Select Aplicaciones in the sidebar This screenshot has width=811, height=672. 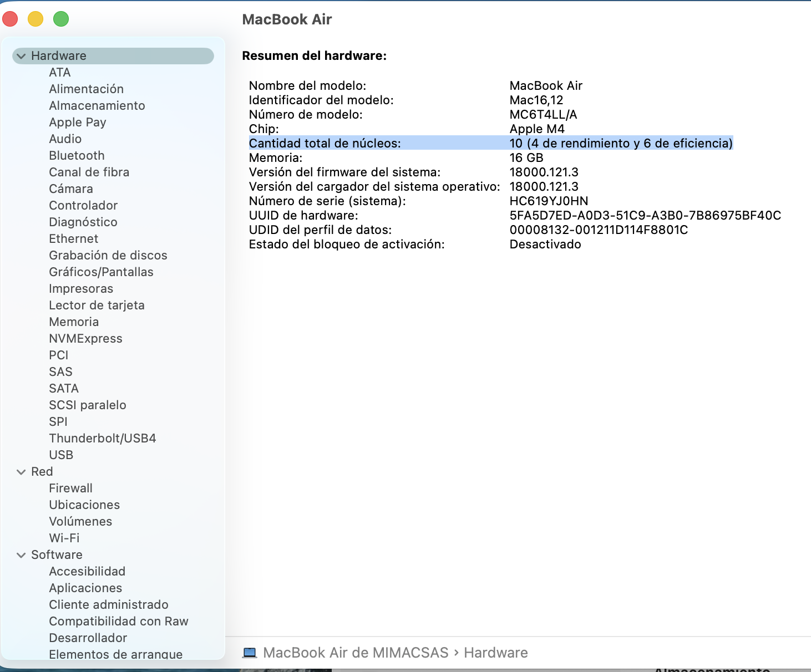point(85,588)
